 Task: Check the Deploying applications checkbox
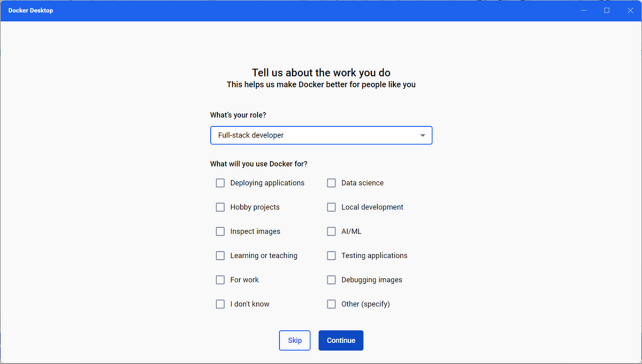pos(220,183)
